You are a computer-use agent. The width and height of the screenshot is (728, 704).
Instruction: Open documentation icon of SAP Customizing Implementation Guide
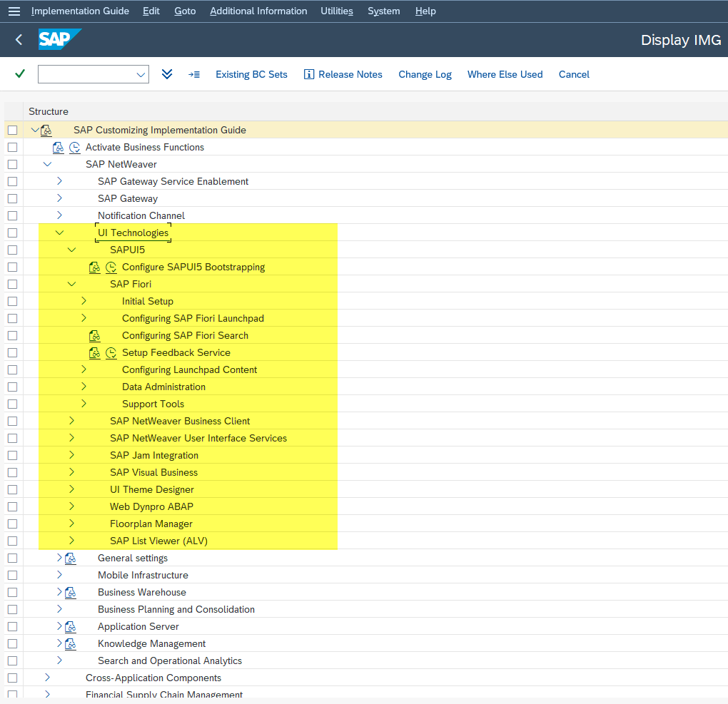[x=46, y=131]
